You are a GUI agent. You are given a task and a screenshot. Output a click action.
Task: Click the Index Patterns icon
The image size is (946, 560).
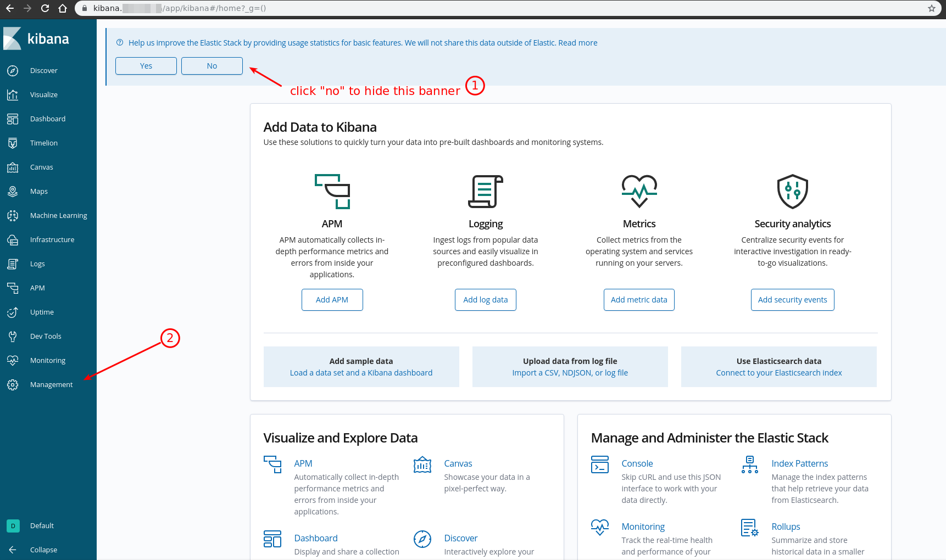pyautogui.click(x=750, y=464)
